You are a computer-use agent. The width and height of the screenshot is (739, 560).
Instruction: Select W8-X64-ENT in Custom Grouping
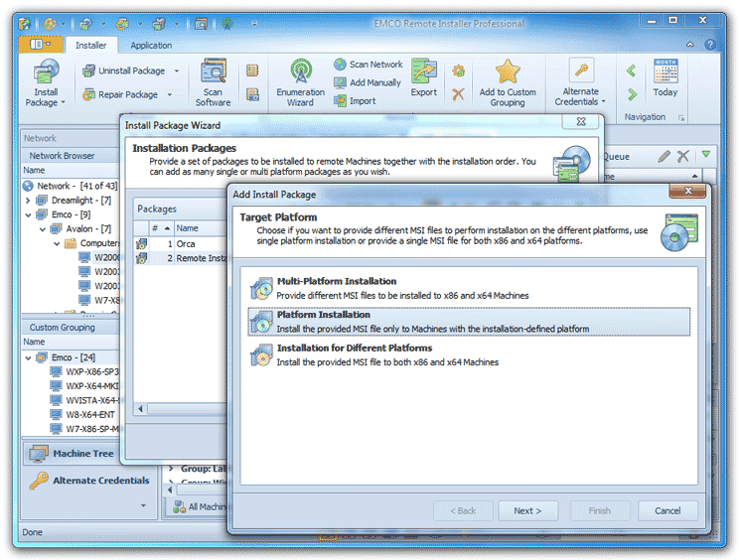click(x=83, y=414)
